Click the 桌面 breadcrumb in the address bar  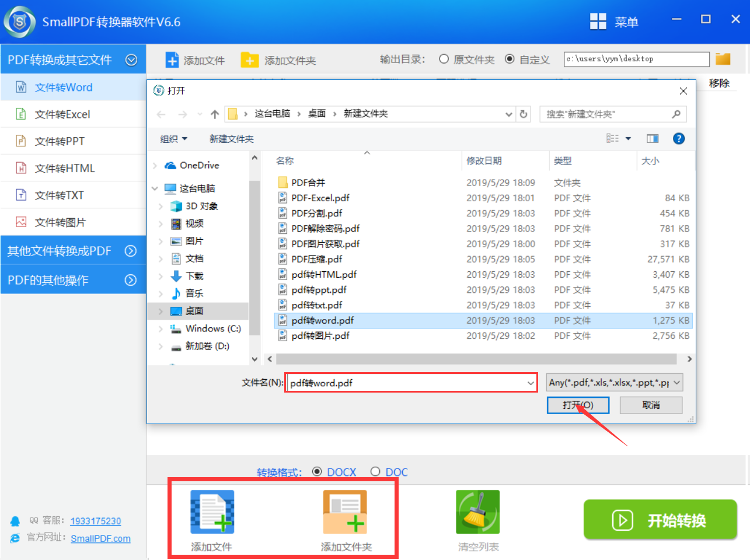pyautogui.click(x=317, y=114)
